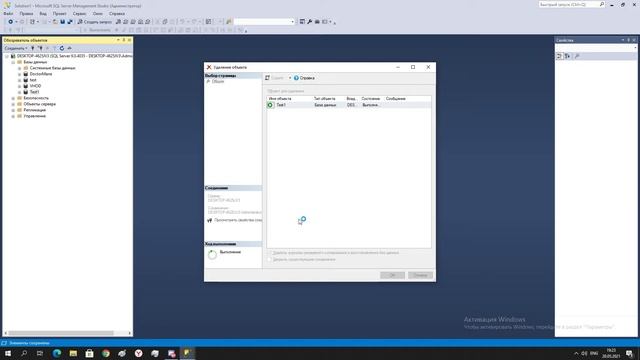640x360 pixels.
Task: Click the Отмена button in deletion dialog
Action: pyautogui.click(x=420, y=275)
